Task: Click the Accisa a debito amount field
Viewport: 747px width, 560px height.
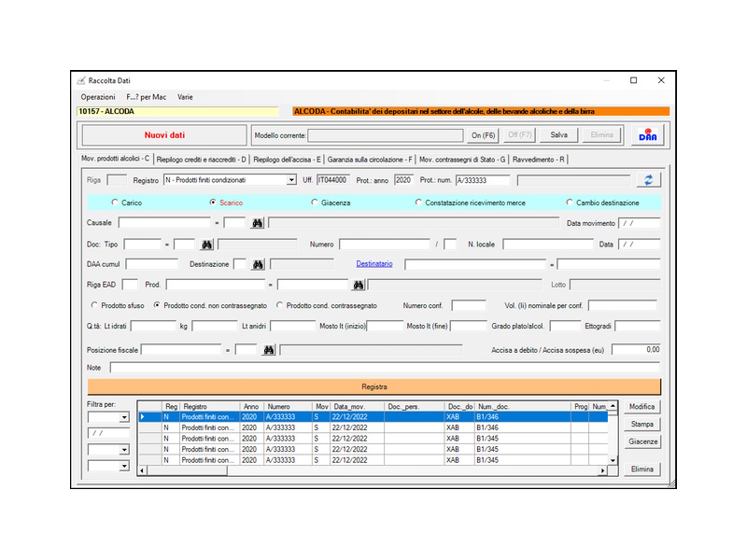Action: click(x=636, y=349)
